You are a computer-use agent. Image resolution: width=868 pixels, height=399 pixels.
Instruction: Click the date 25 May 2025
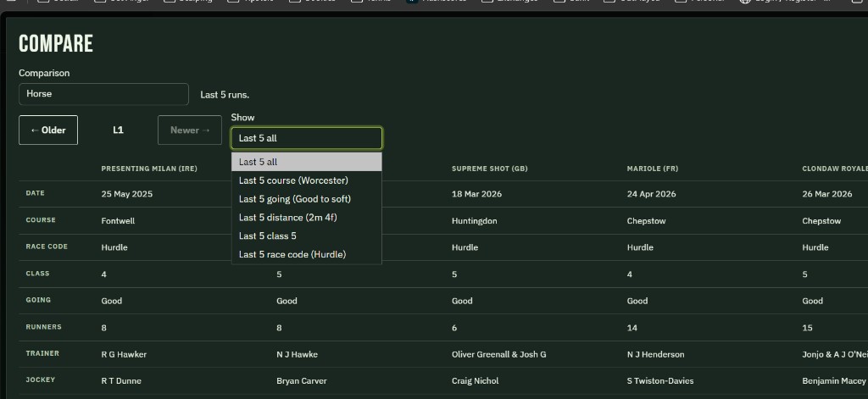tap(127, 194)
